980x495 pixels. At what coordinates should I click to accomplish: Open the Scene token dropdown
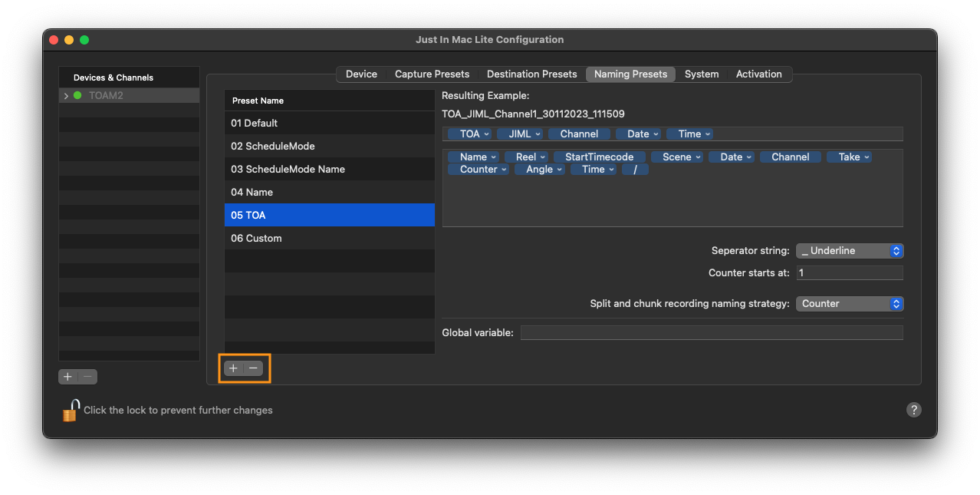(677, 157)
